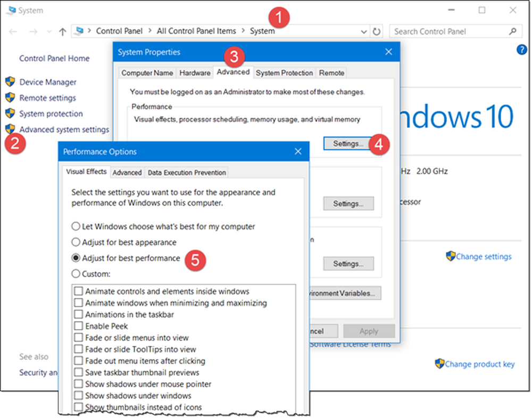Click the Forward navigation arrow

(x=33, y=31)
